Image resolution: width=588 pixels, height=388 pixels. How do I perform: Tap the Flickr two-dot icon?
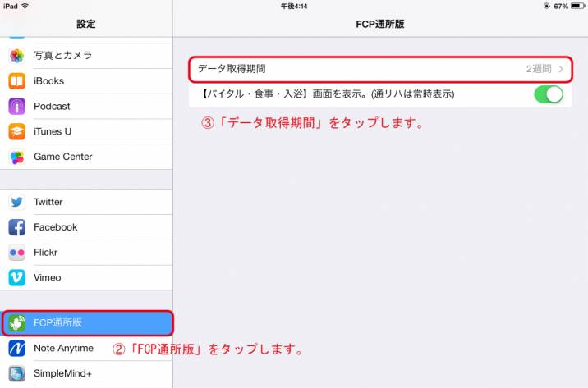point(16,253)
